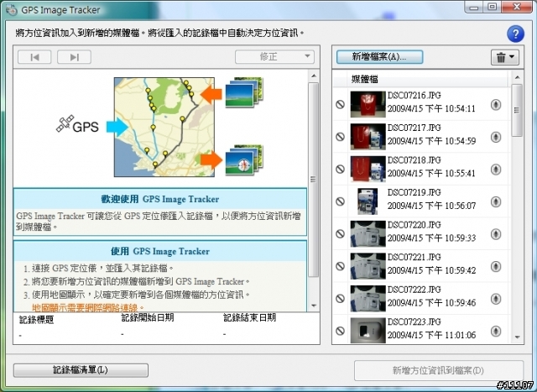Click the no-position icon for DSC07216.JPG

tap(340, 104)
